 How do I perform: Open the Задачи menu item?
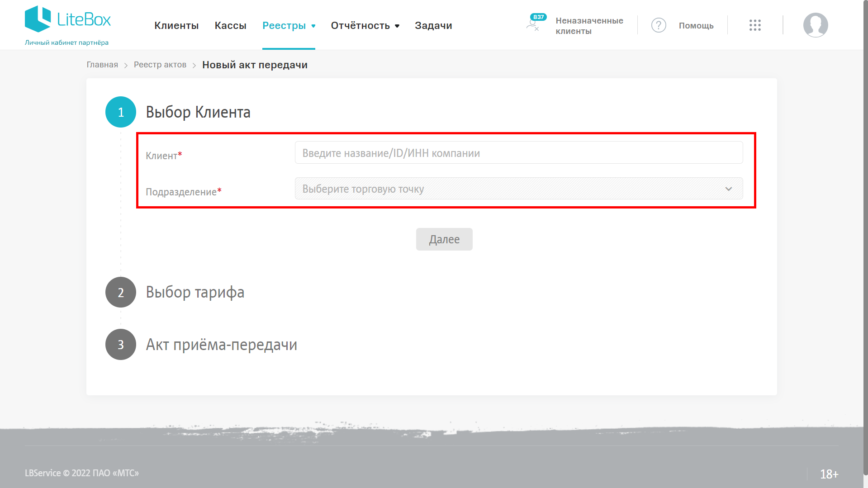click(x=433, y=25)
